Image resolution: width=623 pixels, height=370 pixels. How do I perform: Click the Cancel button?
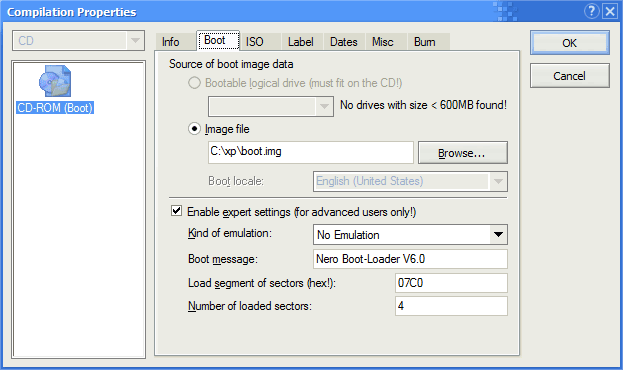coord(569,76)
